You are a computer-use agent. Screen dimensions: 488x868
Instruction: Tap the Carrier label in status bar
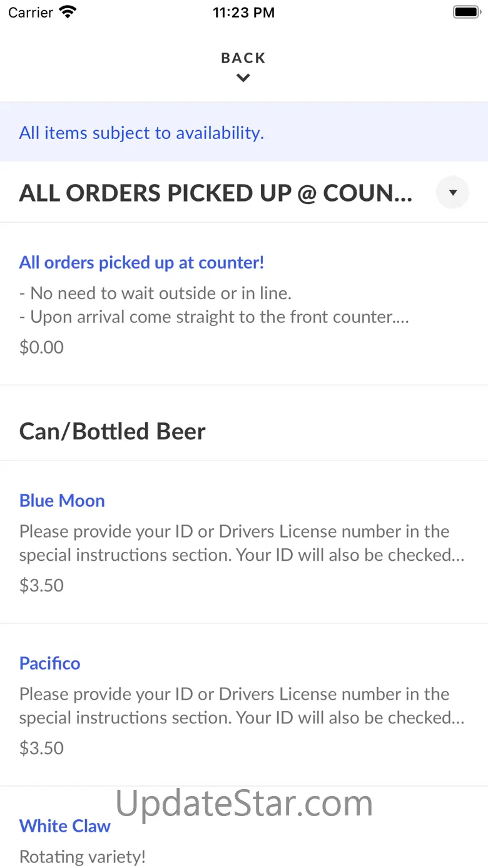tap(31, 12)
